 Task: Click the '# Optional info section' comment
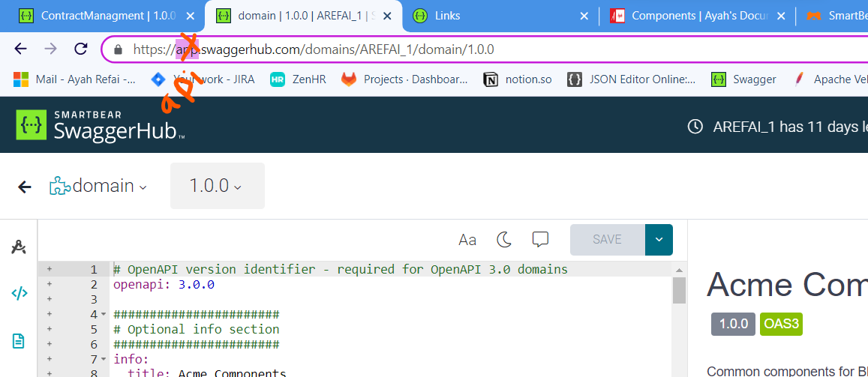(197, 330)
